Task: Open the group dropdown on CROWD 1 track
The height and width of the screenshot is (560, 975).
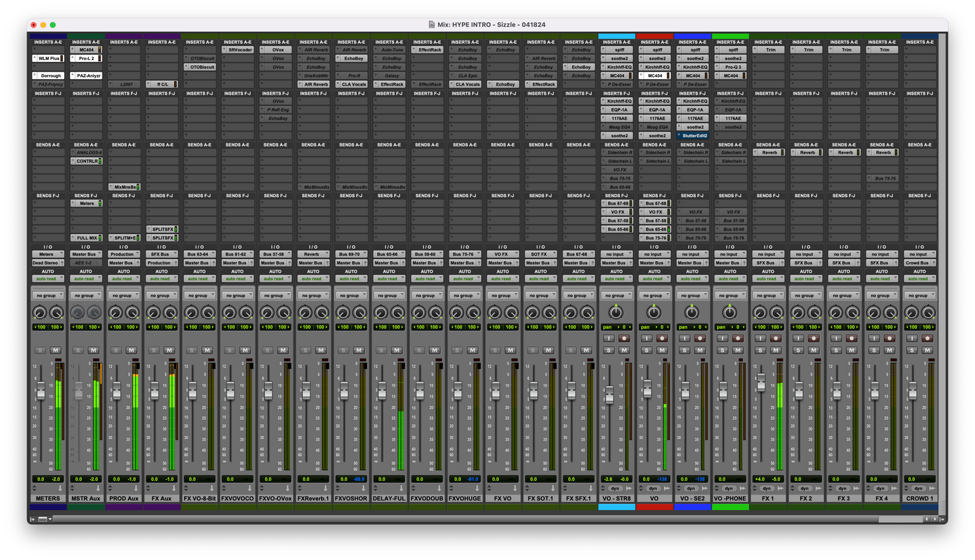Action: pyautogui.click(x=918, y=296)
